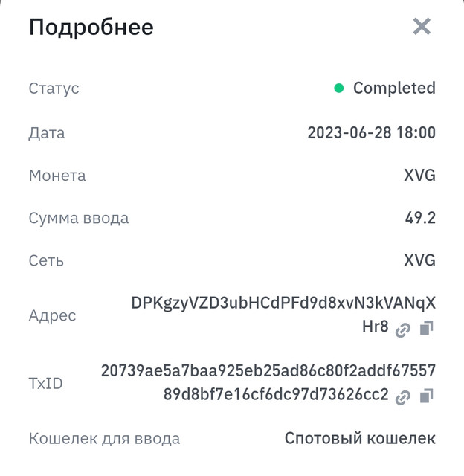Click the Адрес label
Screen dimensions: 464x476
coord(52,316)
